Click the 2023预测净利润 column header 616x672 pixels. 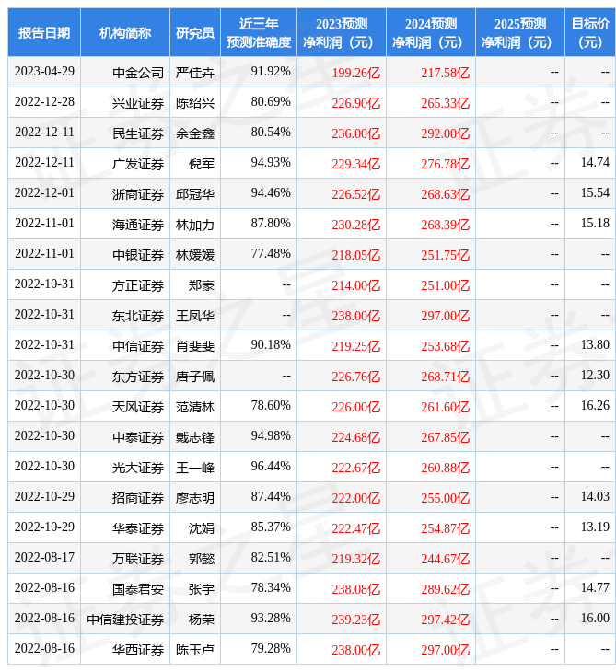tap(342, 32)
